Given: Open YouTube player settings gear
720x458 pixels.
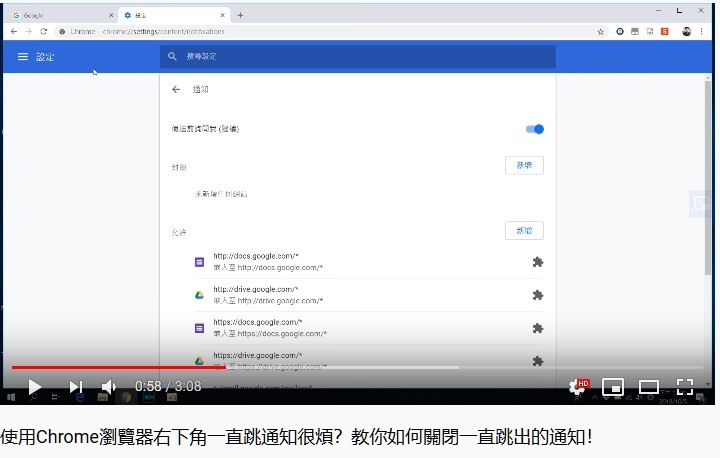Looking at the screenshot, I should click(x=577, y=387).
